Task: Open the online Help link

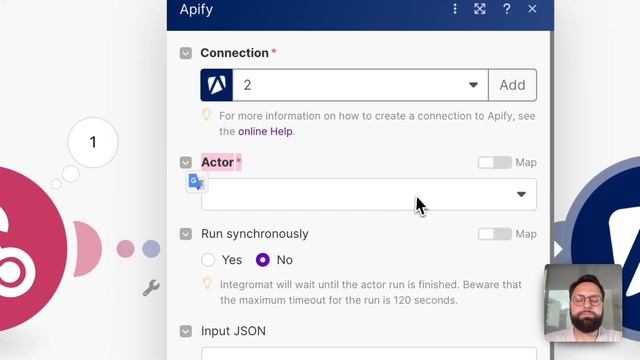Action: point(265,131)
